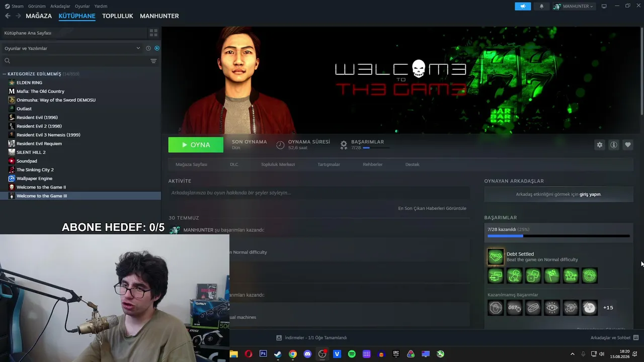The width and height of the screenshot is (644, 362).
Task: Click the locked eye achievement icon
Action: point(552,308)
